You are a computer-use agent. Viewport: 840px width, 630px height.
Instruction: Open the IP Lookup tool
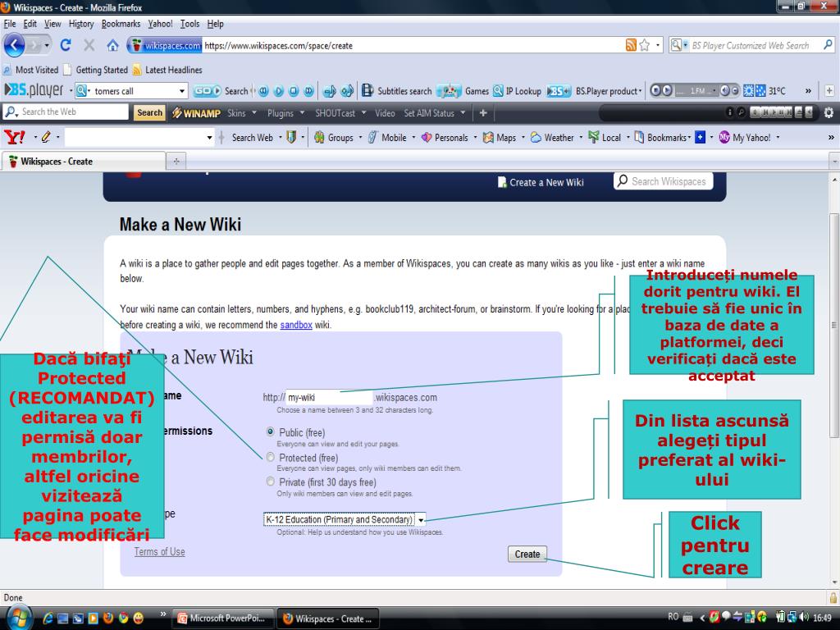(x=517, y=91)
